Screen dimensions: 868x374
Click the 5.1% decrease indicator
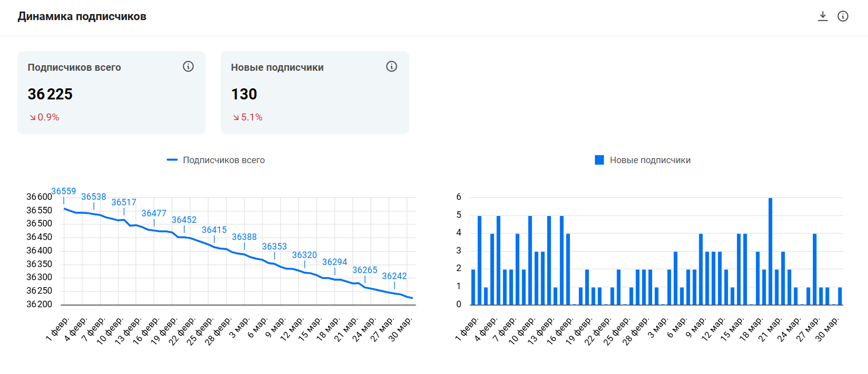pos(247,117)
